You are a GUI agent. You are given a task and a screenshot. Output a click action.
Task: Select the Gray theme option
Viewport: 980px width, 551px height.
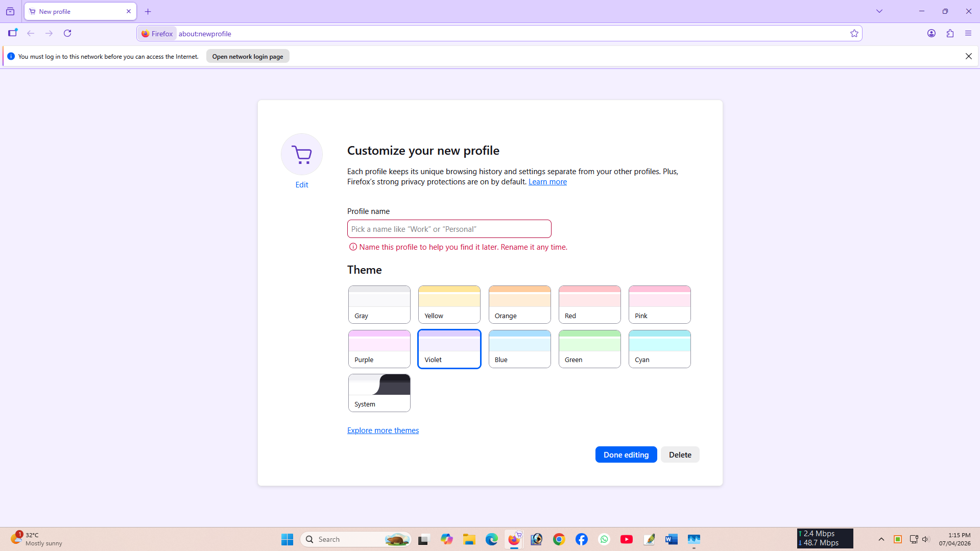[x=379, y=304]
